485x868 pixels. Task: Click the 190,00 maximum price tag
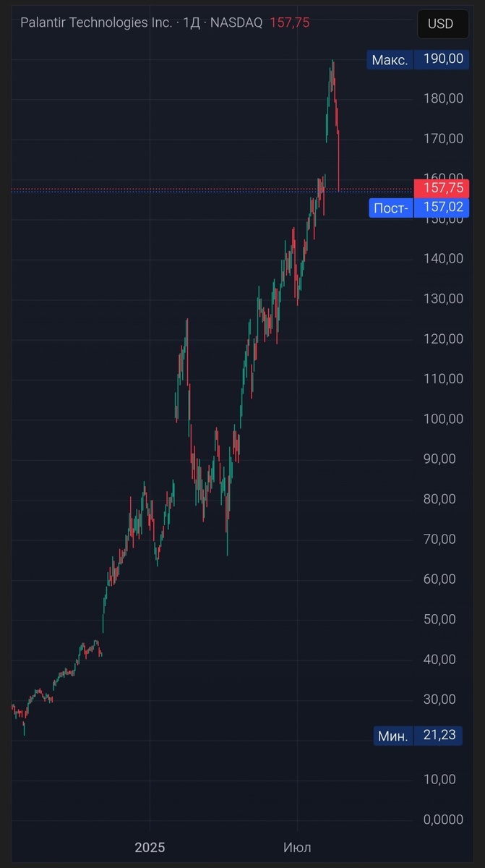pos(442,59)
